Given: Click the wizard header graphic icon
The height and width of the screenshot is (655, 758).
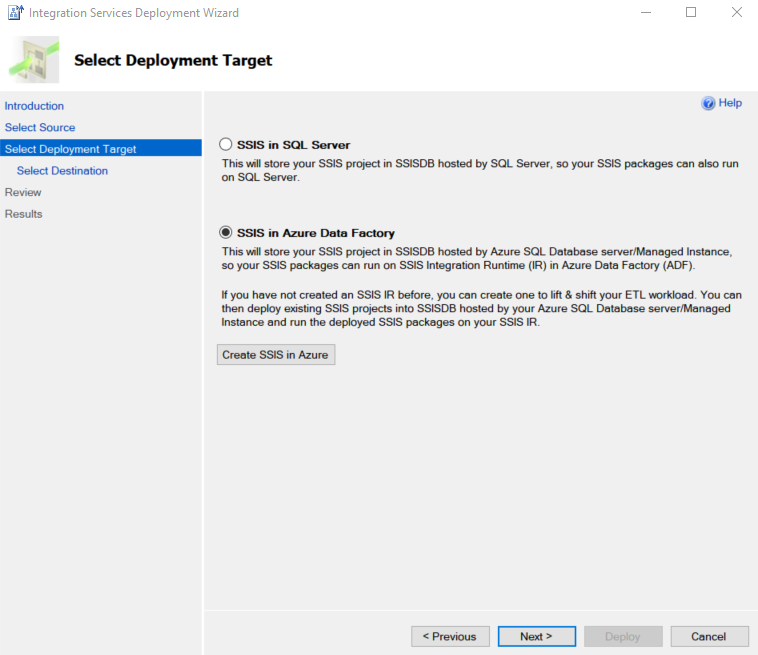Looking at the screenshot, I should [34, 60].
